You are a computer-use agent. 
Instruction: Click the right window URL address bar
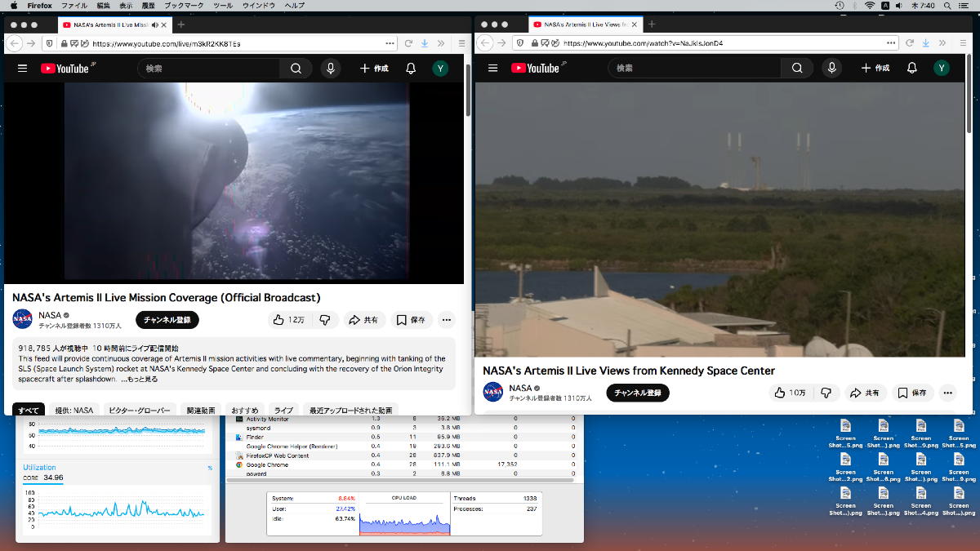click(719, 43)
